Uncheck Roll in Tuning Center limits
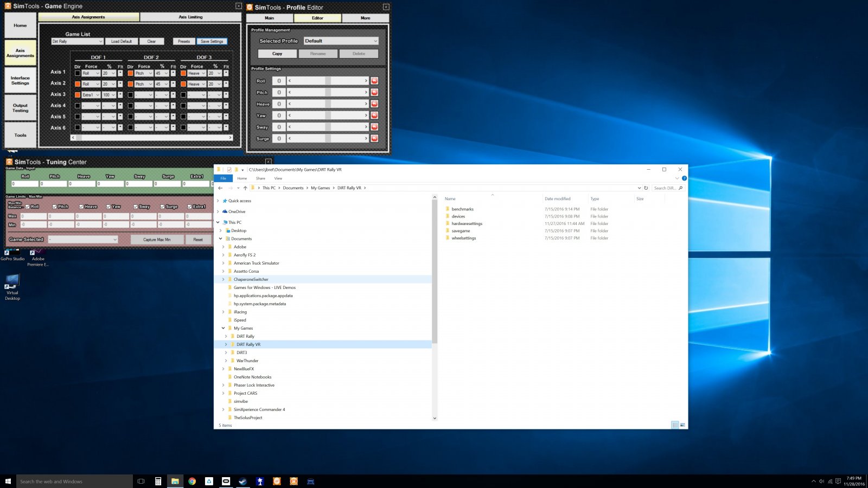 (28, 207)
